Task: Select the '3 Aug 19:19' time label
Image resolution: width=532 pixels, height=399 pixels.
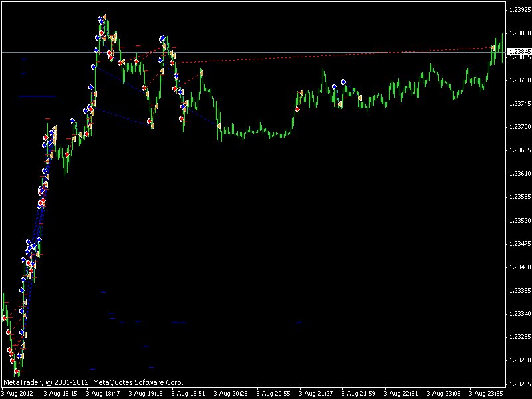Action: tap(146, 394)
